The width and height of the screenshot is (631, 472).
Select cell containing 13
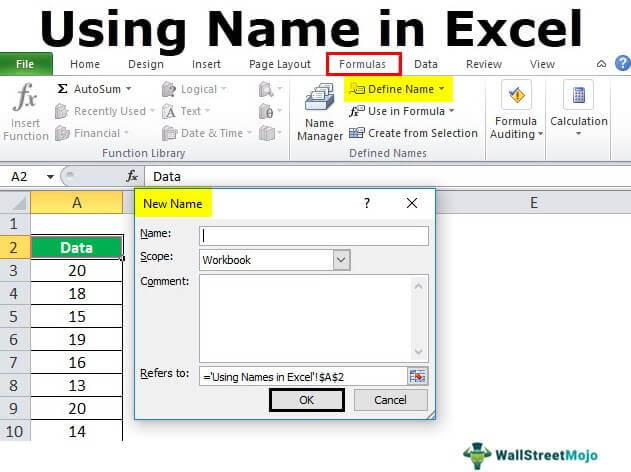[76, 385]
